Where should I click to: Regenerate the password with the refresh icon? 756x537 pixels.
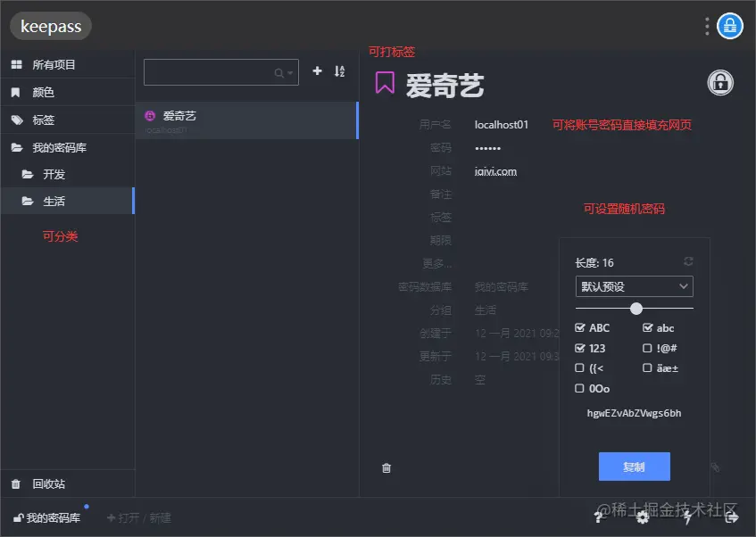pyautogui.click(x=688, y=261)
